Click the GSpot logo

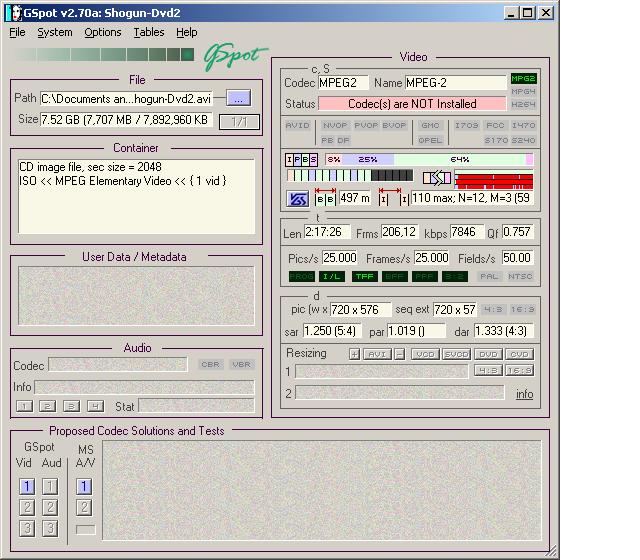[x=235, y=56]
